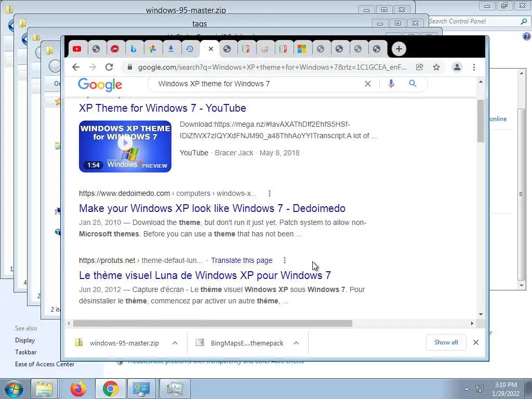
Task: Click Show all downloads
Action: point(446,343)
